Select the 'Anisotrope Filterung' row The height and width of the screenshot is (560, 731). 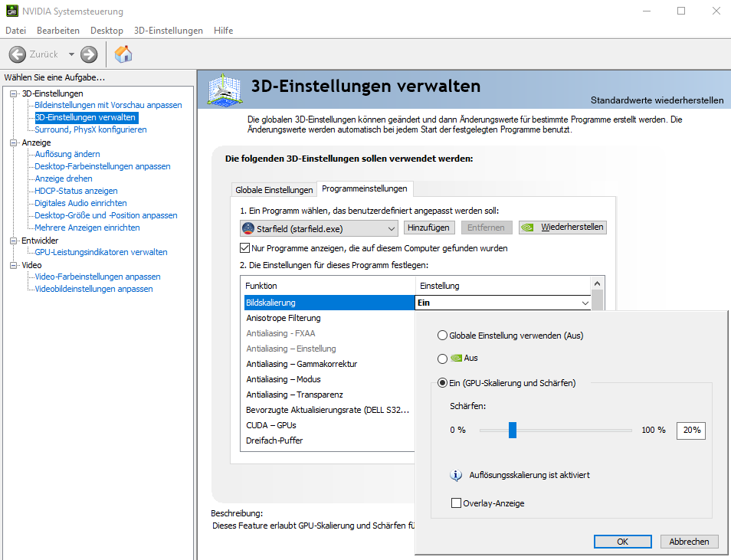pos(329,318)
